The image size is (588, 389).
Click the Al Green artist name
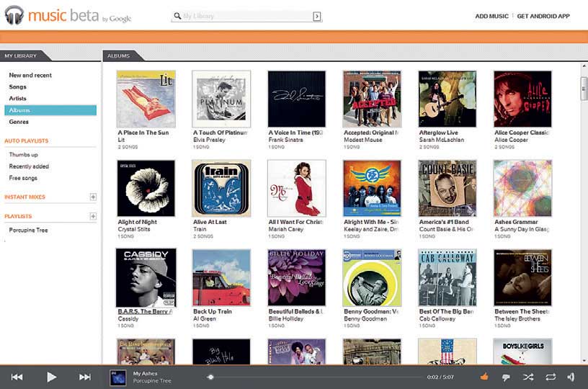205,318
